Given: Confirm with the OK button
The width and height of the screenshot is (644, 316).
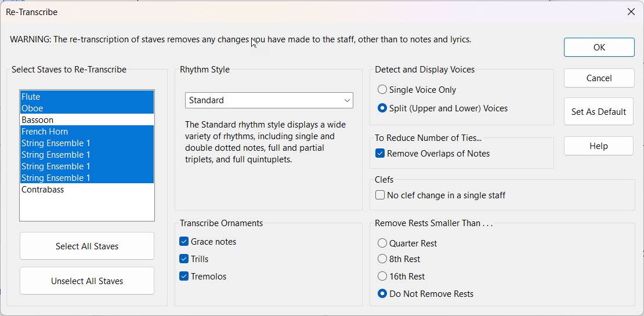Looking at the screenshot, I should [x=599, y=47].
